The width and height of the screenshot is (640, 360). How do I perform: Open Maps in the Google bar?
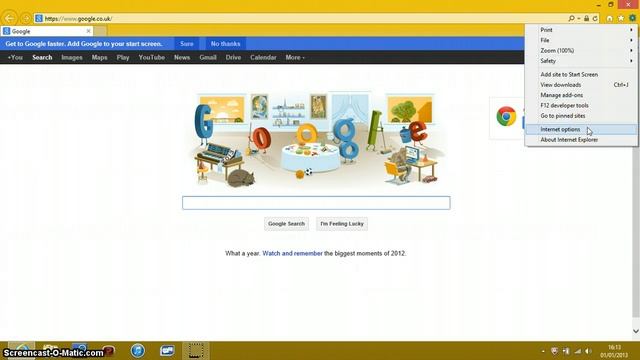tap(99, 58)
